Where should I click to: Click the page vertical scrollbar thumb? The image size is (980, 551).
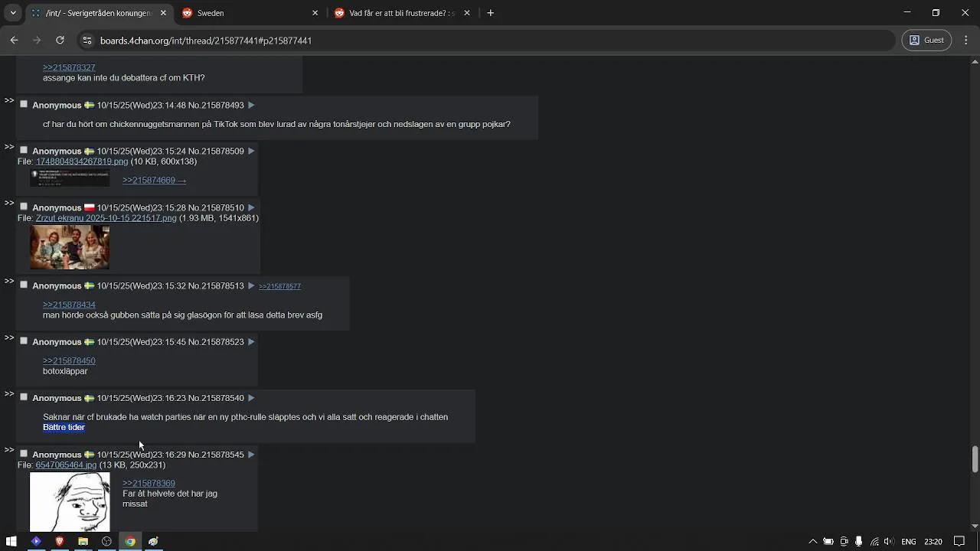[x=975, y=459]
